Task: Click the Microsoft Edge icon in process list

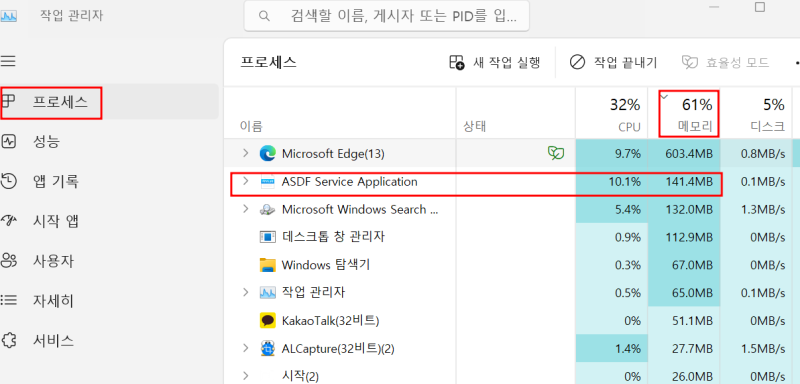Action: [x=267, y=153]
